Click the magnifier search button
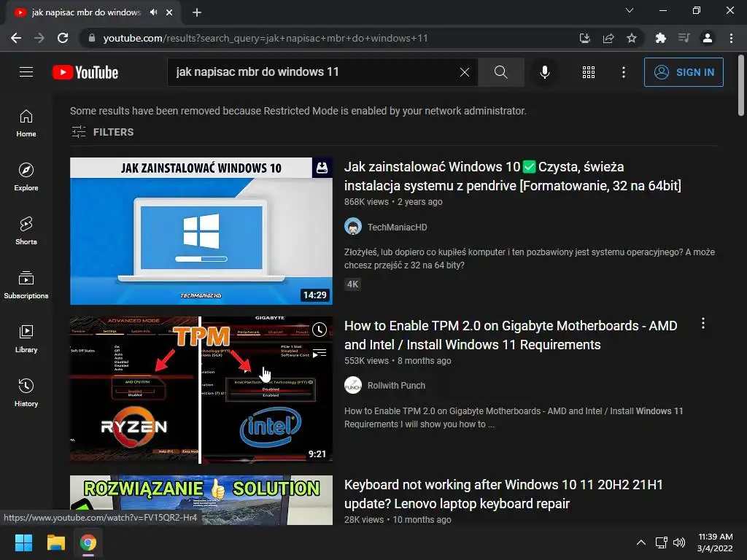This screenshot has width=747, height=560. click(x=501, y=72)
